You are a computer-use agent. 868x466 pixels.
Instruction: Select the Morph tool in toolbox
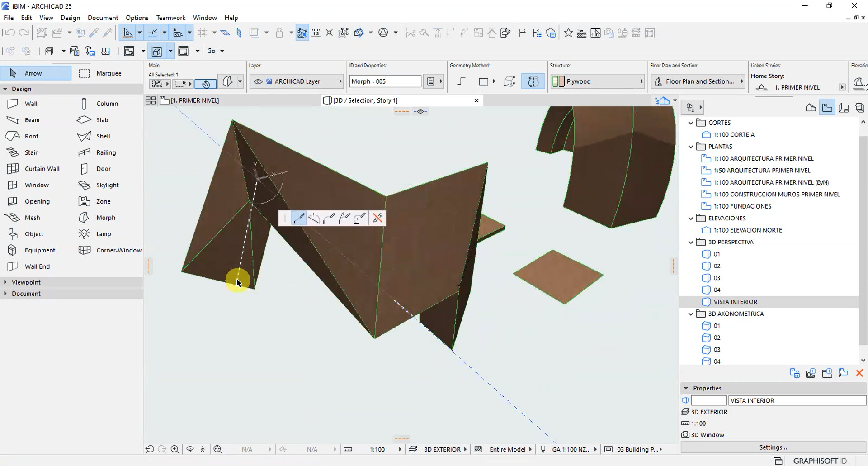105,218
